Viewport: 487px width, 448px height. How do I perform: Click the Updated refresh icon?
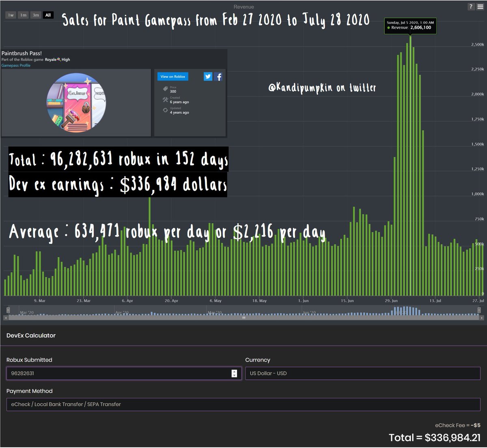tap(165, 110)
